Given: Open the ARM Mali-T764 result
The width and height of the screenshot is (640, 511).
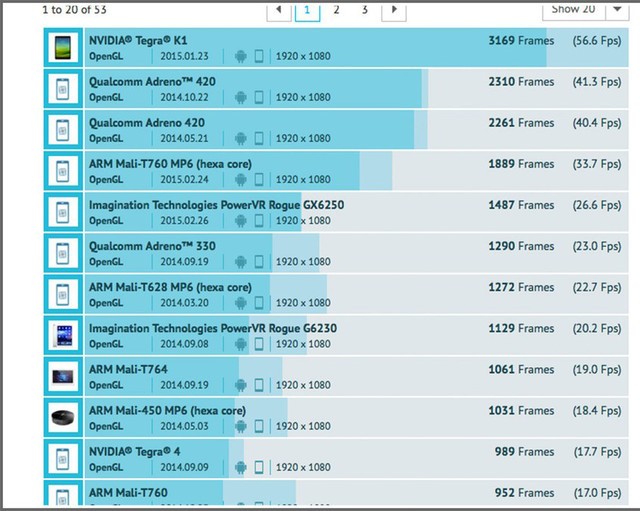Looking at the screenshot, I should pyautogui.click(x=128, y=369).
